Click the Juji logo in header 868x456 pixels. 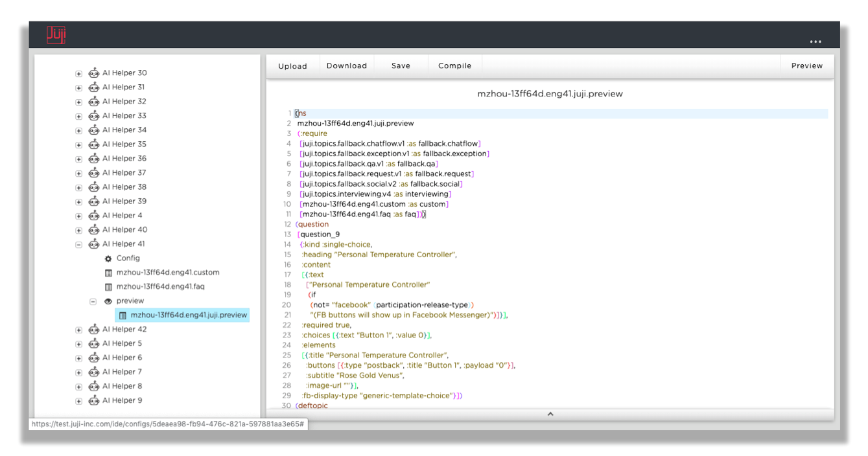click(x=56, y=35)
